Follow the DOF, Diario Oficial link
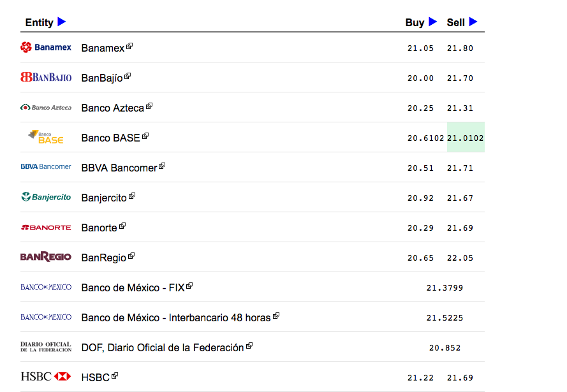 tap(163, 347)
